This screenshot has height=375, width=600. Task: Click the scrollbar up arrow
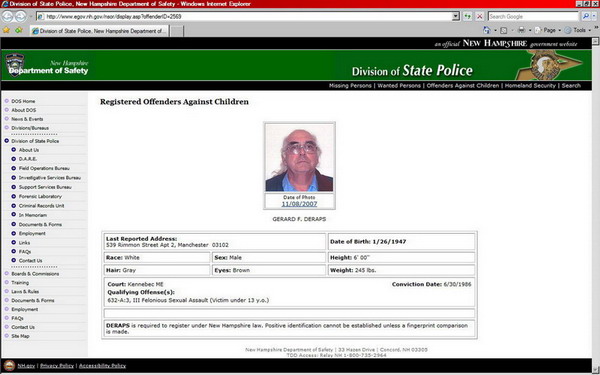click(595, 41)
